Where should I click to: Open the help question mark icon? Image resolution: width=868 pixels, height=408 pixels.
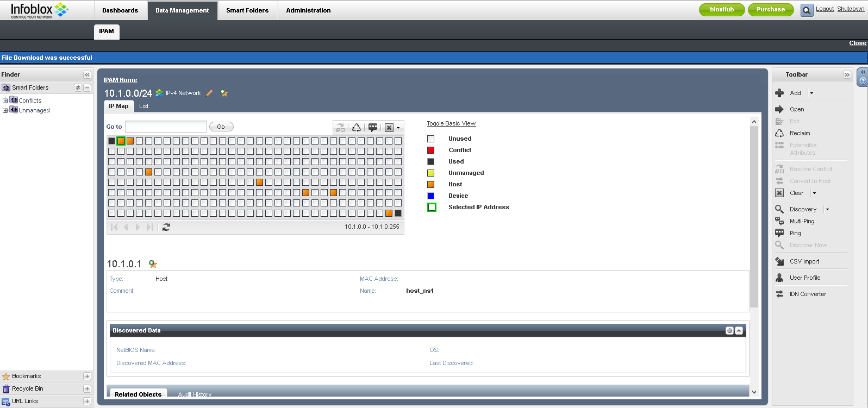(x=863, y=81)
